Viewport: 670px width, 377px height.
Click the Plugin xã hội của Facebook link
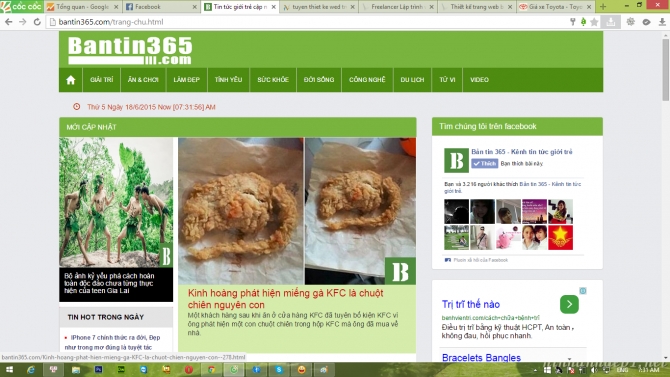pos(481,260)
